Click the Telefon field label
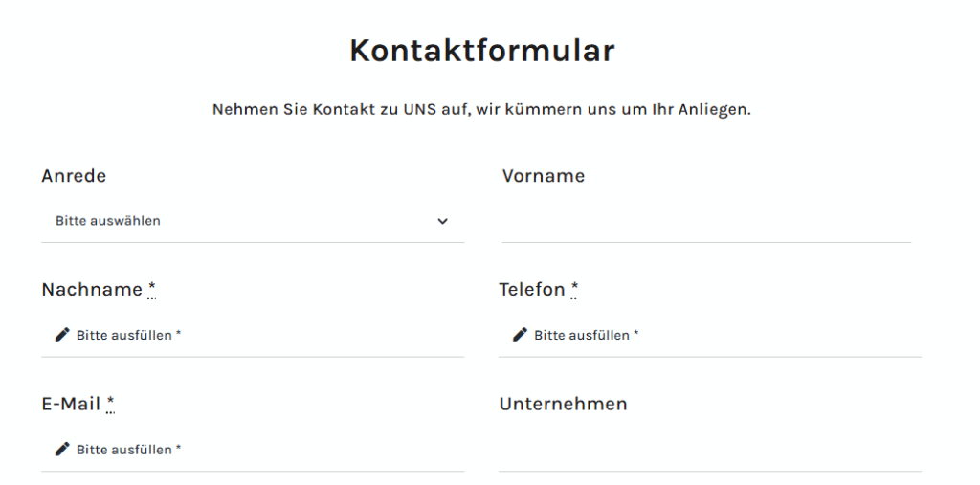The height and width of the screenshot is (485, 980). click(x=532, y=290)
